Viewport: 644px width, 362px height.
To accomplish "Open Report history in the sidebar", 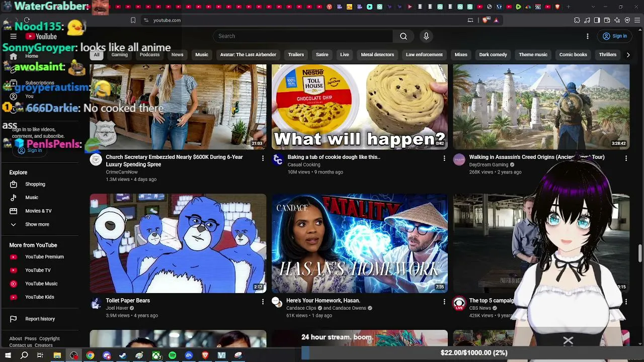I will click(40, 319).
